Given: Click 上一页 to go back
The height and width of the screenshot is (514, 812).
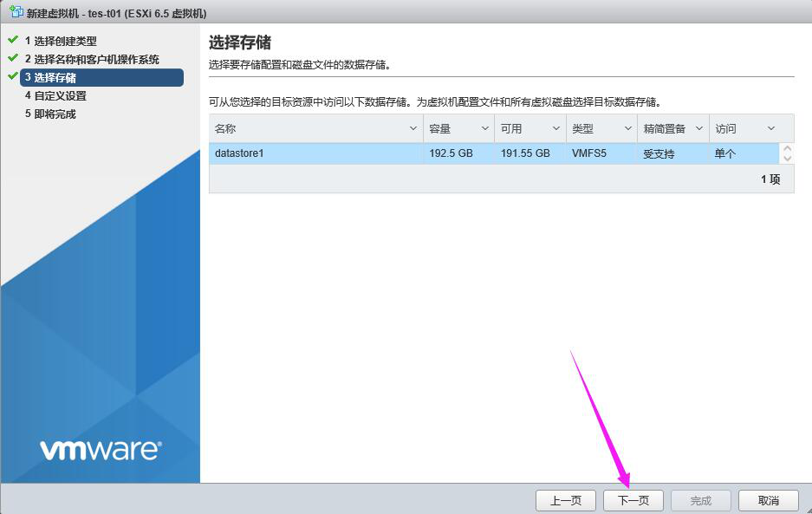Looking at the screenshot, I should [x=566, y=500].
